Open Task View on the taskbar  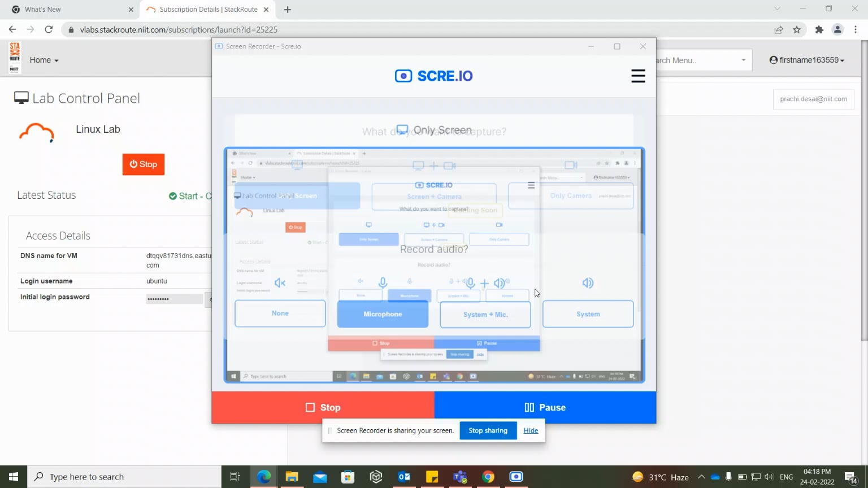pyautogui.click(x=235, y=477)
